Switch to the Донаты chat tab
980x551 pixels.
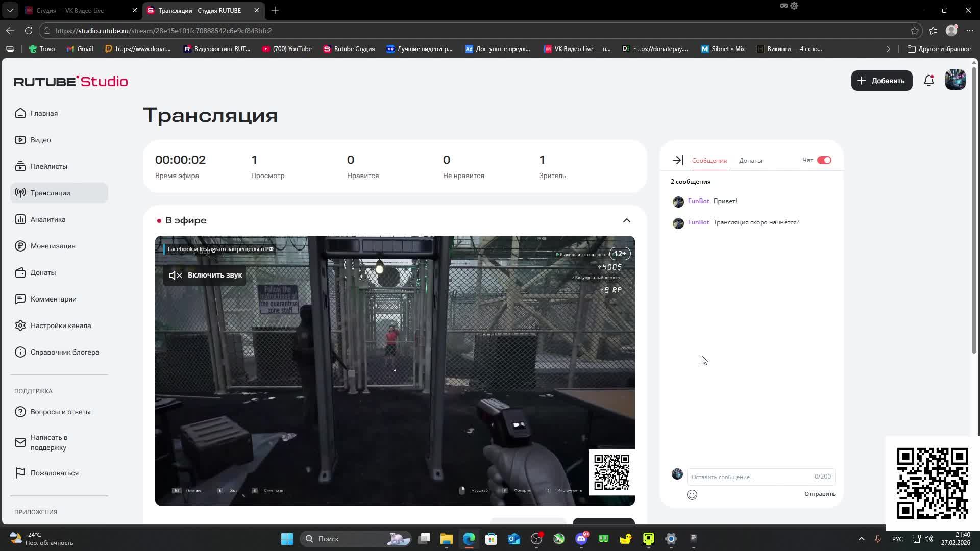pyautogui.click(x=750, y=160)
